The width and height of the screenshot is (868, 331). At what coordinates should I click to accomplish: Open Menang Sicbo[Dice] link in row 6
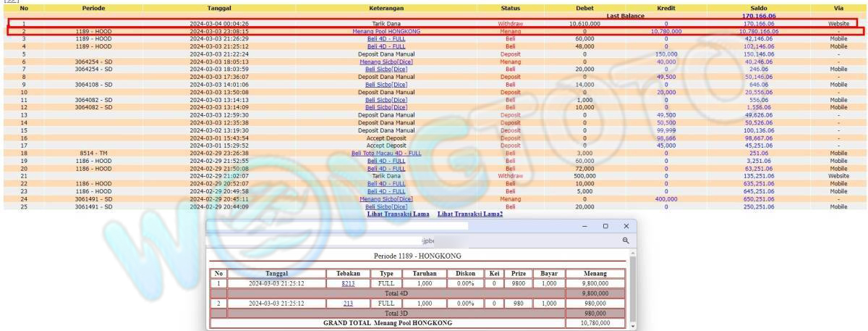pyautogui.click(x=386, y=62)
